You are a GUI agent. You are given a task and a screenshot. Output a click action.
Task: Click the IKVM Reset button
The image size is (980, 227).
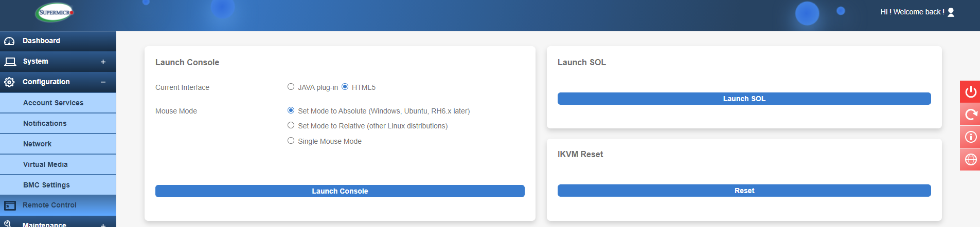[x=744, y=191]
